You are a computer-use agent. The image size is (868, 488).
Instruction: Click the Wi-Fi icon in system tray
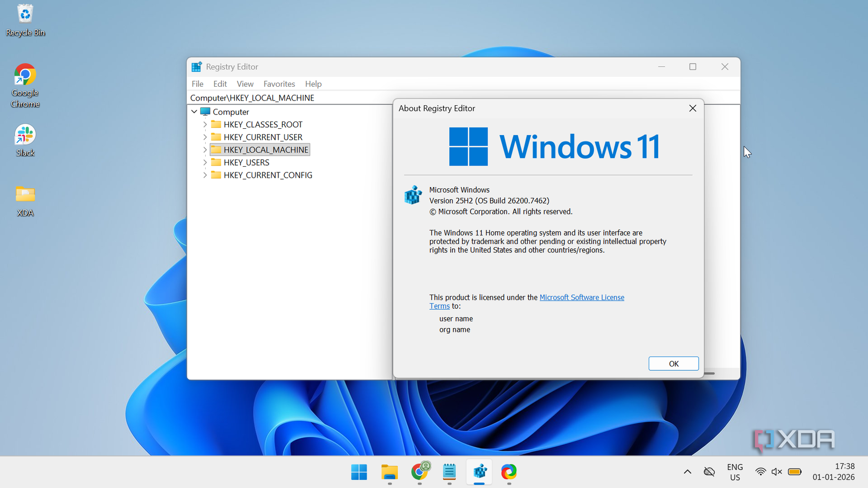pyautogui.click(x=760, y=472)
